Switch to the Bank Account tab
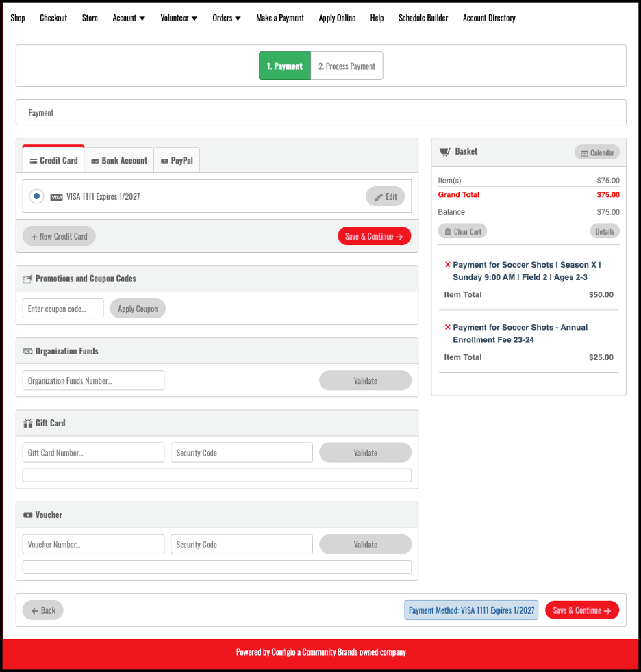Image resolution: width=641 pixels, height=672 pixels. pyautogui.click(x=119, y=161)
